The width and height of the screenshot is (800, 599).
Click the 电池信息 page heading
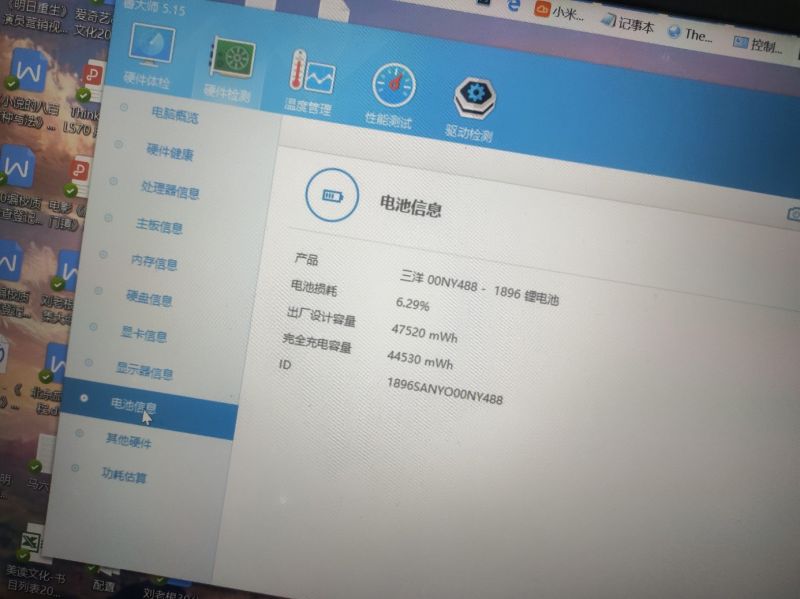click(x=411, y=207)
